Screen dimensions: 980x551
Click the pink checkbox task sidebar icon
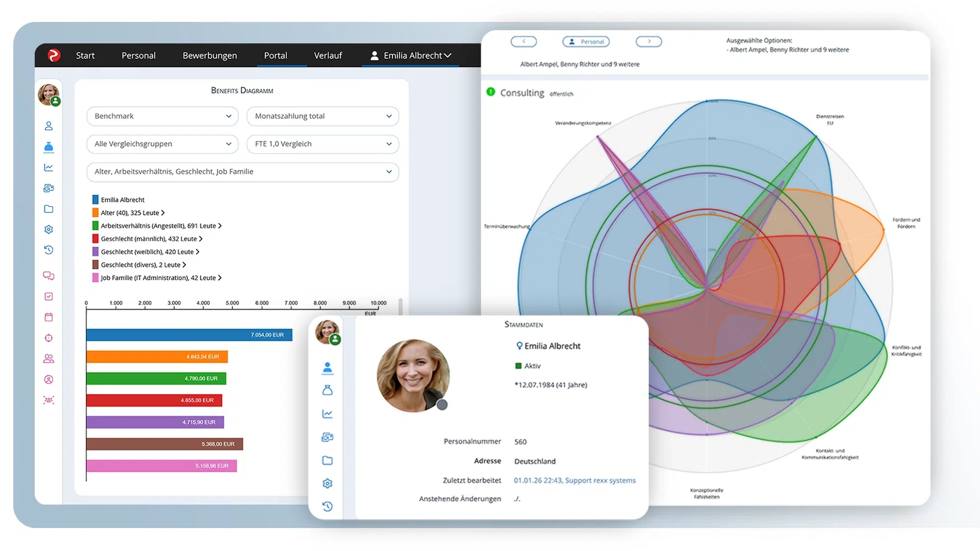[x=48, y=296]
